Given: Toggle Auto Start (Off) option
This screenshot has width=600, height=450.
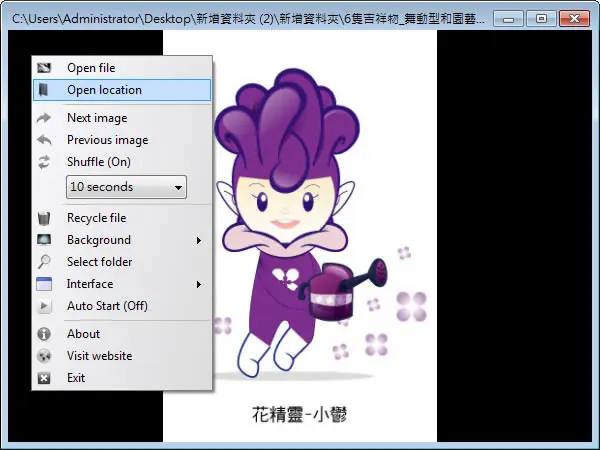Looking at the screenshot, I should (122, 306).
